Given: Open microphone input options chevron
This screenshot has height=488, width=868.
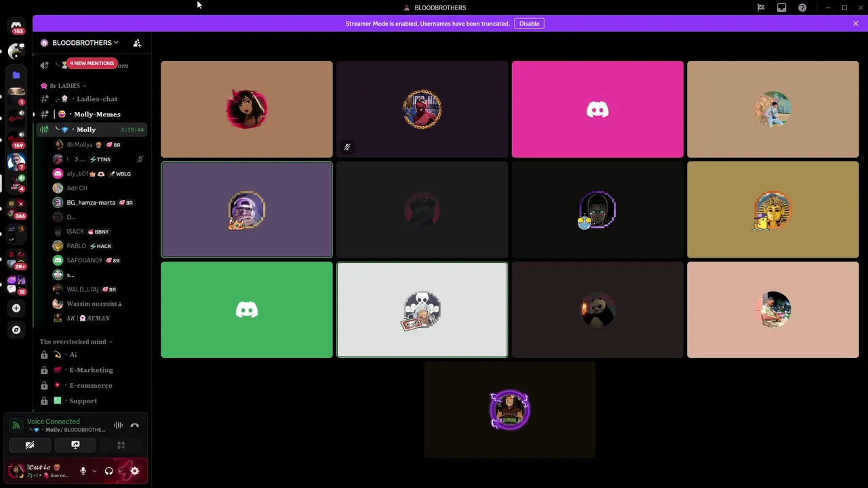Looking at the screenshot, I should point(94,471).
